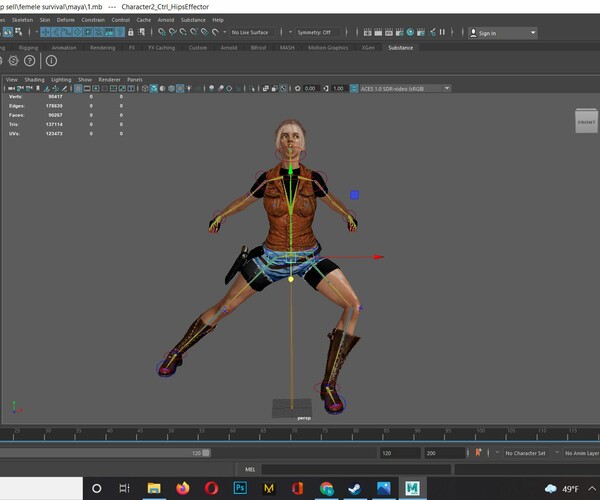The image size is (600, 500).
Task: Click the exposure icon next to 0.00
Action: point(297,88)
